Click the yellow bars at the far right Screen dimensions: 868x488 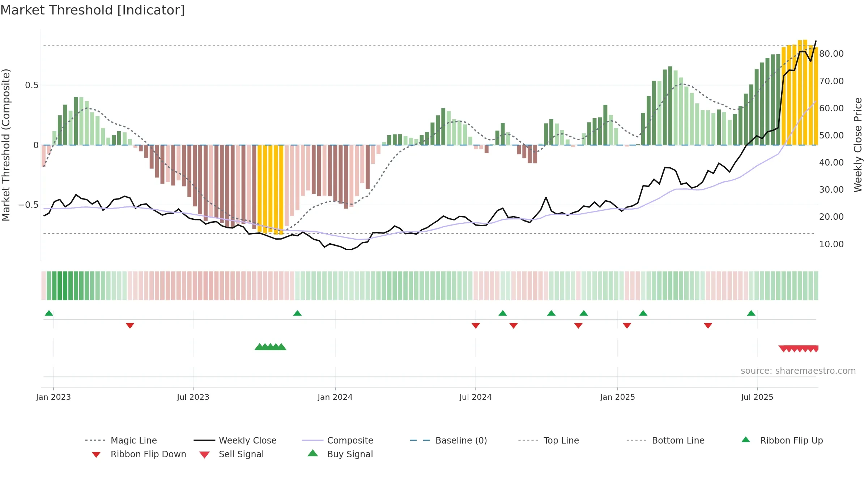[x=800, y=93]
